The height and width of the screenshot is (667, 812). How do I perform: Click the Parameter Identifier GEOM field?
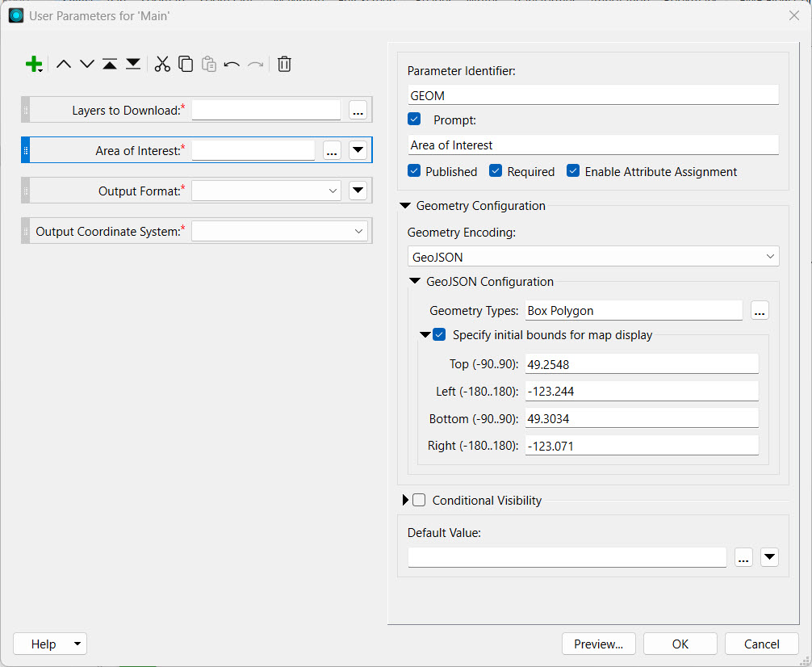point(593,95)
